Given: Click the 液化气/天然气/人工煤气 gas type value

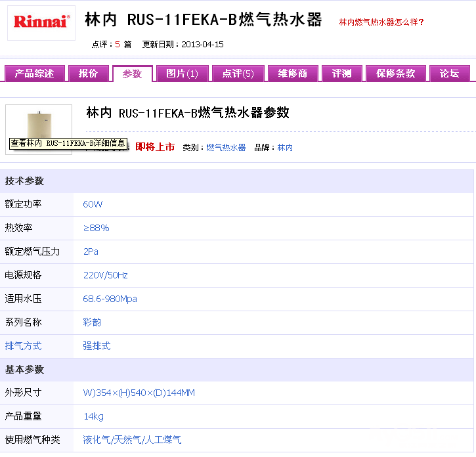Looking at the screenshot, I should [132, 440].
